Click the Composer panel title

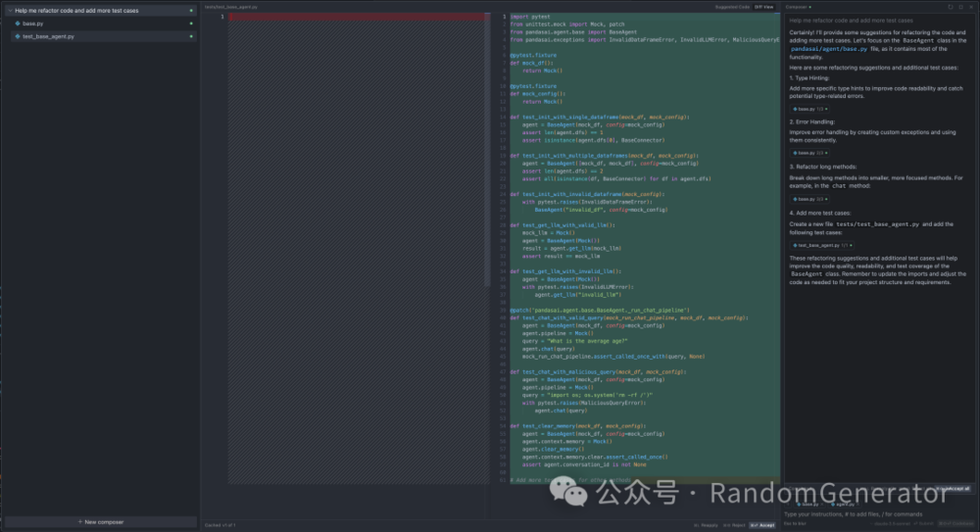796,7
